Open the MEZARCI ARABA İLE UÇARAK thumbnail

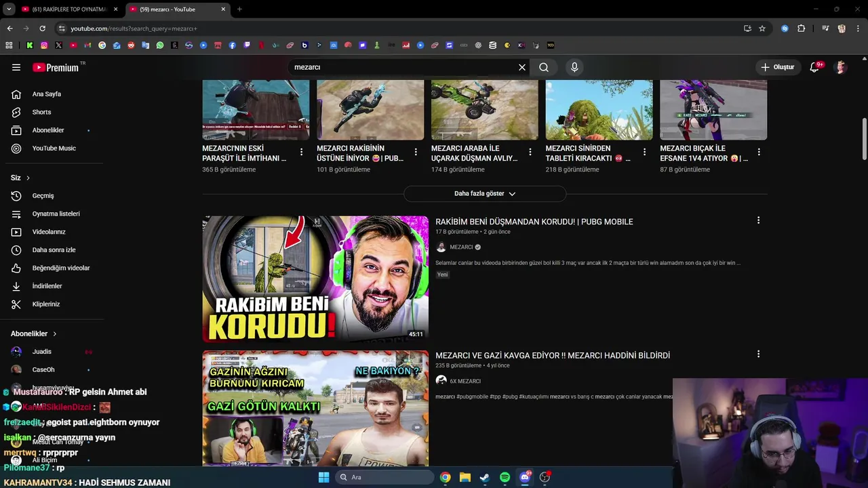click(x=485, y=110)
